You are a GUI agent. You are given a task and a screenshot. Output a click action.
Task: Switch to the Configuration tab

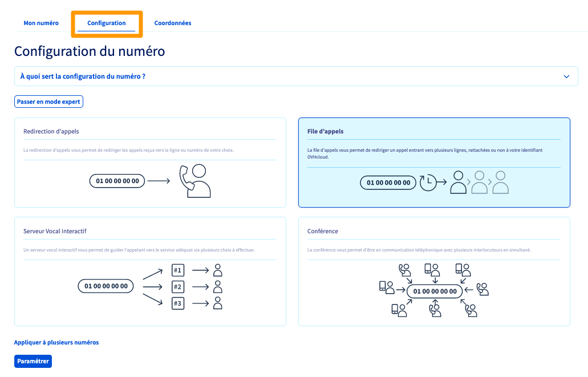click(x=107, y=23)
